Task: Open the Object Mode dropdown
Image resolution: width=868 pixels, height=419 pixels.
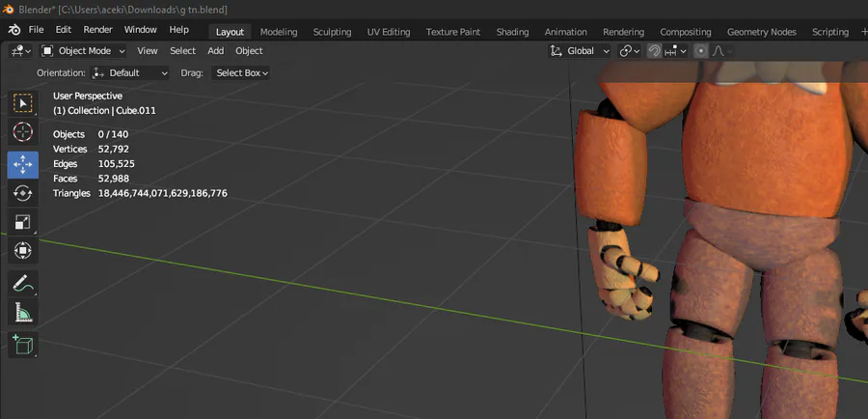Action: 84,51
